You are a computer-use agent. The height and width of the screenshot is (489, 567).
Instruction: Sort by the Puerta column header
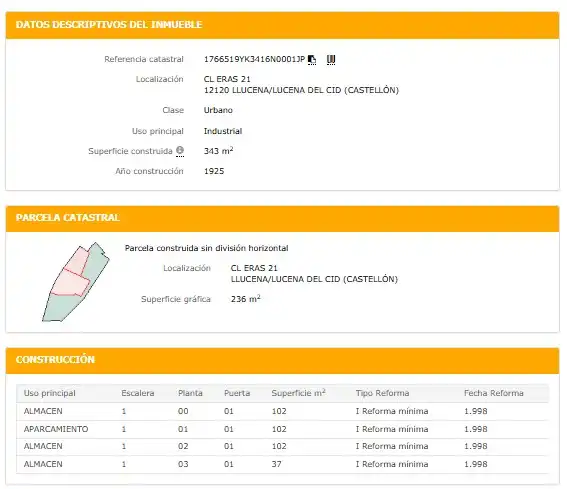pyautogui.click(x=237, y=393)
